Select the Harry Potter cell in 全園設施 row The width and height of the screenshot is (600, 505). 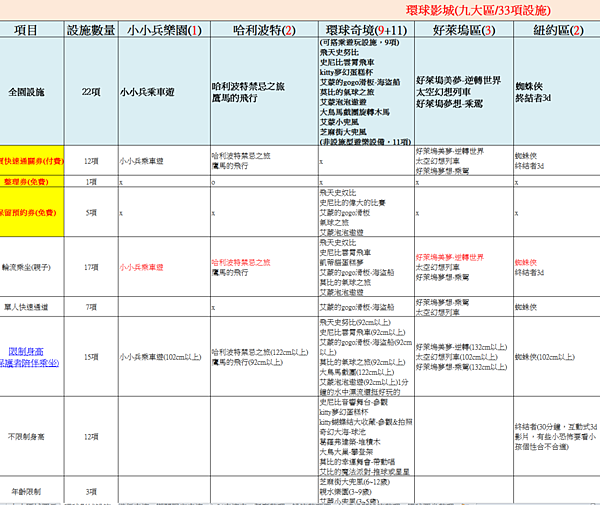point(264,92)
